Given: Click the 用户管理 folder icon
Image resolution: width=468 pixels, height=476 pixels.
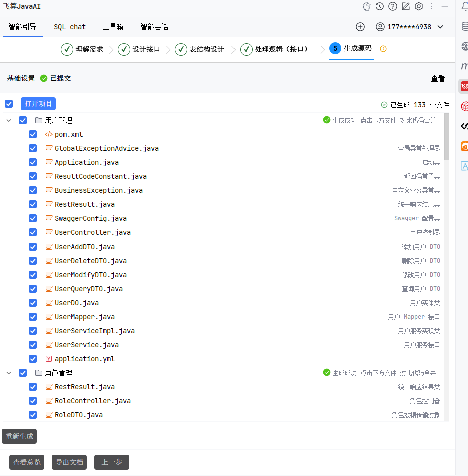Looking at the screenshot, I should tap(39, 121).
